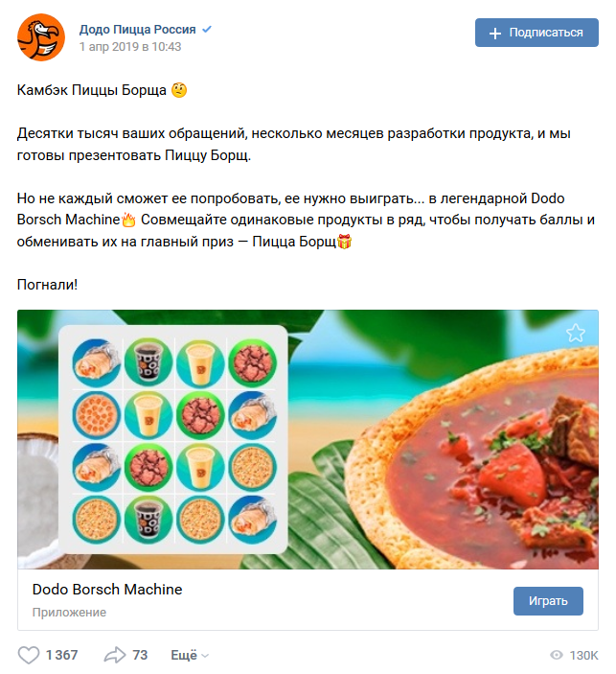Click the Dodo Pizza bird avatar
The image size is (616, 674).
pyautogui.click(x=41, y=37)
